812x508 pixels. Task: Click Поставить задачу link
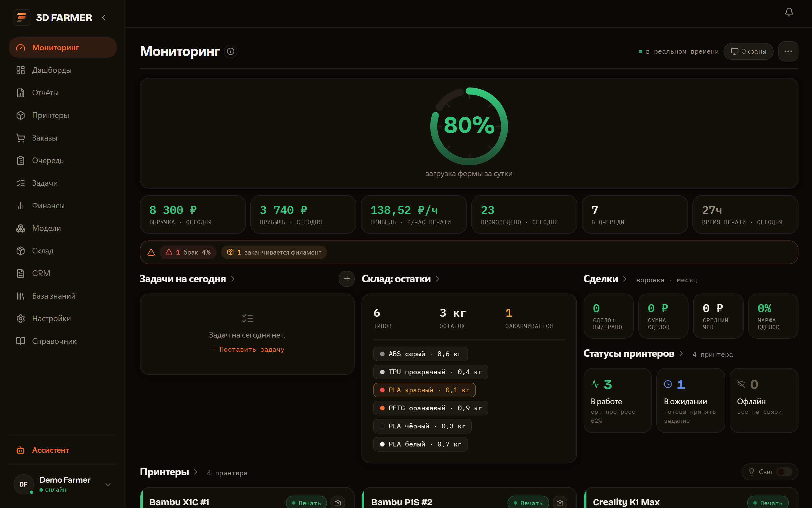coord(247,349)
